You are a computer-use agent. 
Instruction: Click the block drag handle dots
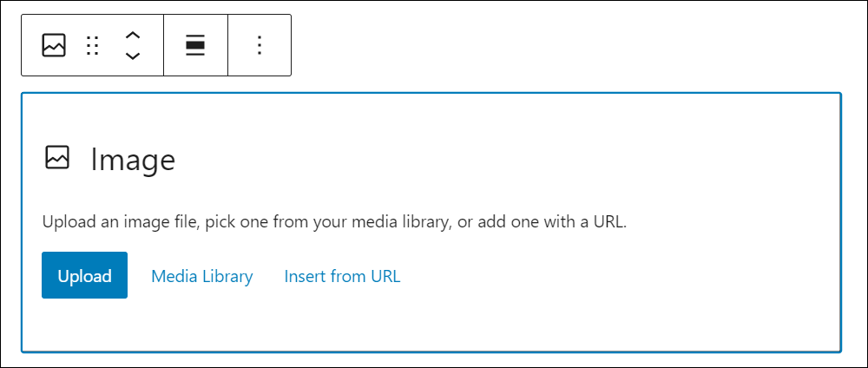(93, 45)
